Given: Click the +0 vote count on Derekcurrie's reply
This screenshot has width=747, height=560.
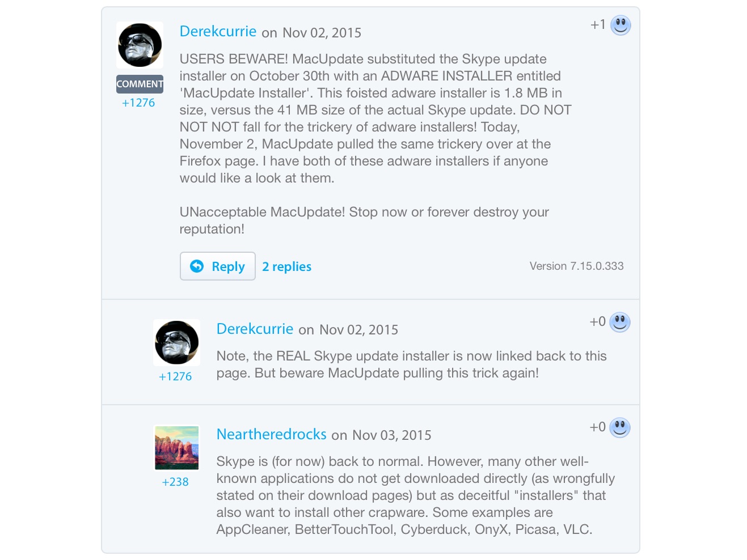Looking at the screenshot, I should coord(597,321).
